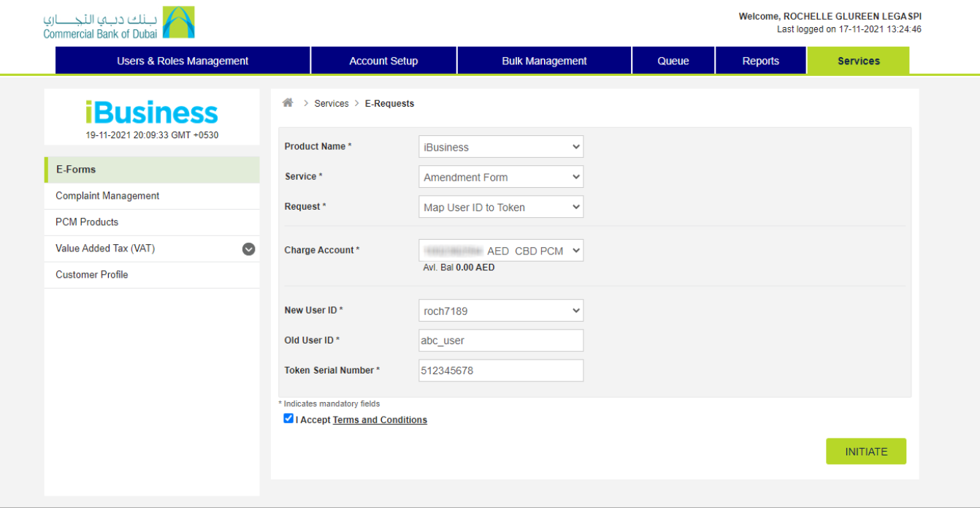Open the New User ID dropdown
Image resolution: width=980 pixels, height=508 pixels.
click(x=501, y=311)
